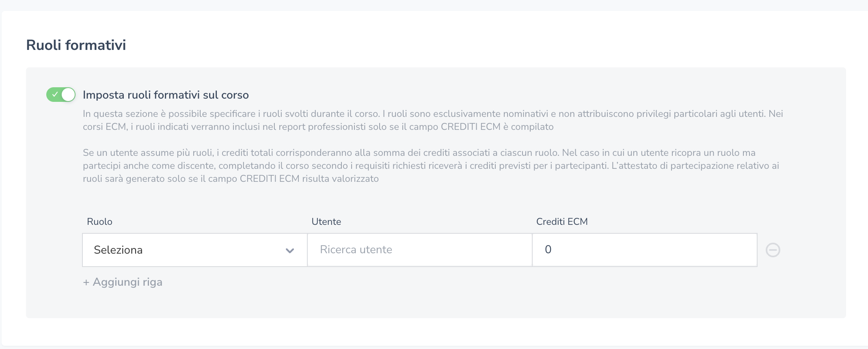The width and height of the screenshot is (868, 349).
Task: Click the "Ruolo" column label
Action: pyautogui.click(x=99, y=222)
